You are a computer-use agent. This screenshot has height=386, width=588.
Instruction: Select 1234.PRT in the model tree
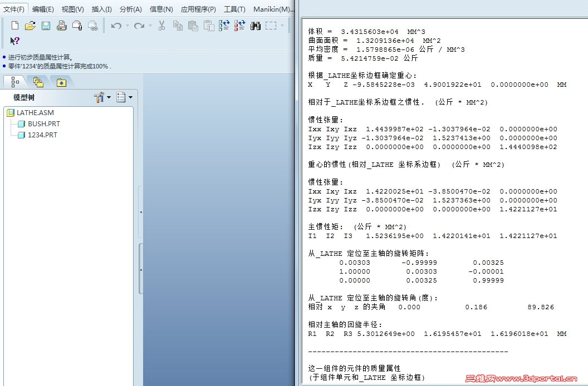coord(42,135)
